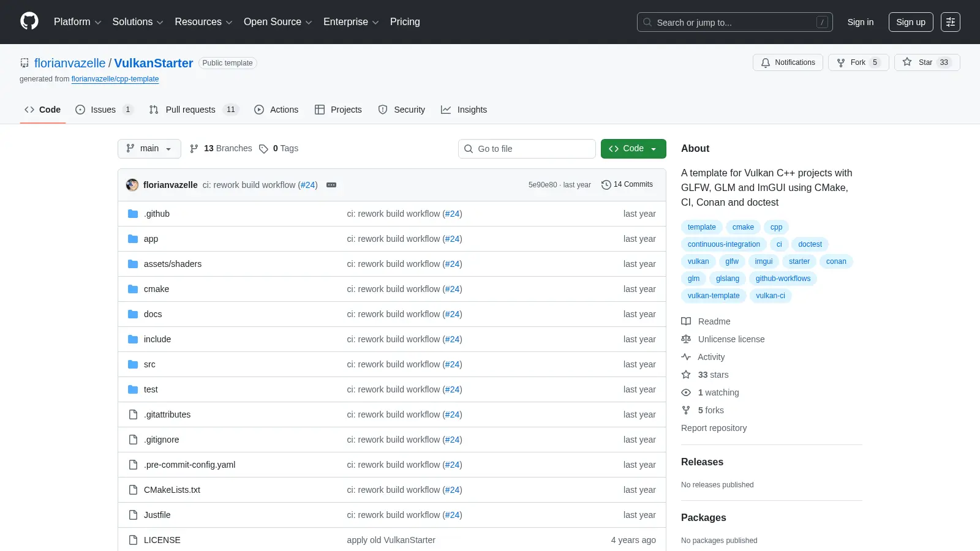
Task: Click the Sign up button
Action: pos(911,22)
